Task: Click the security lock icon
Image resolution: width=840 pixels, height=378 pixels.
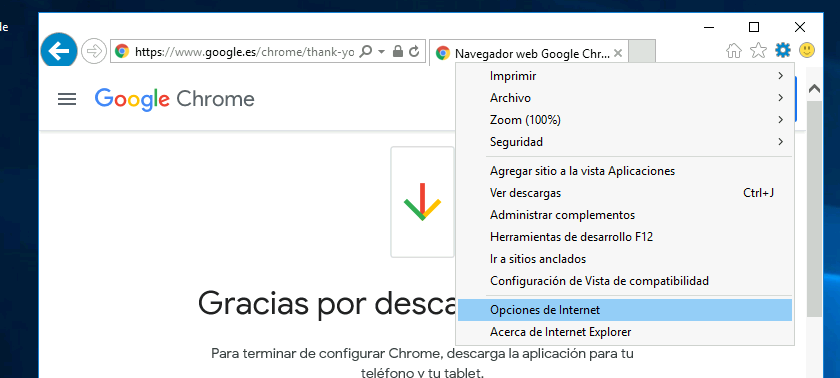Action: [398, 51]
